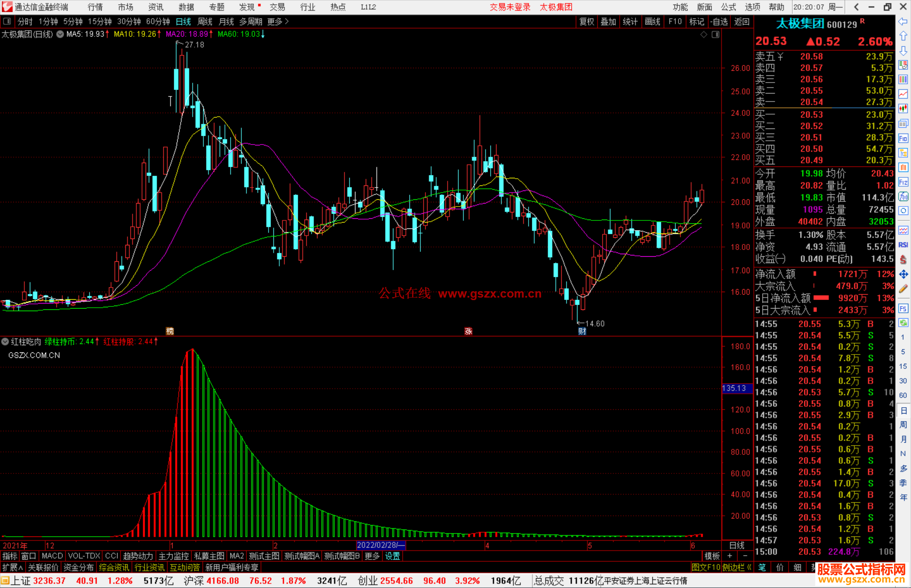The height and width of the screenshot is (588, 911).
Task: Open the 资讯 menu in top bar
Action: tap(156, 7)
